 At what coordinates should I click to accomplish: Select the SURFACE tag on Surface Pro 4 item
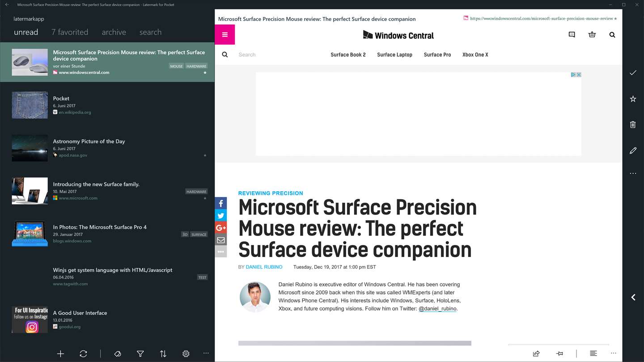199,234
